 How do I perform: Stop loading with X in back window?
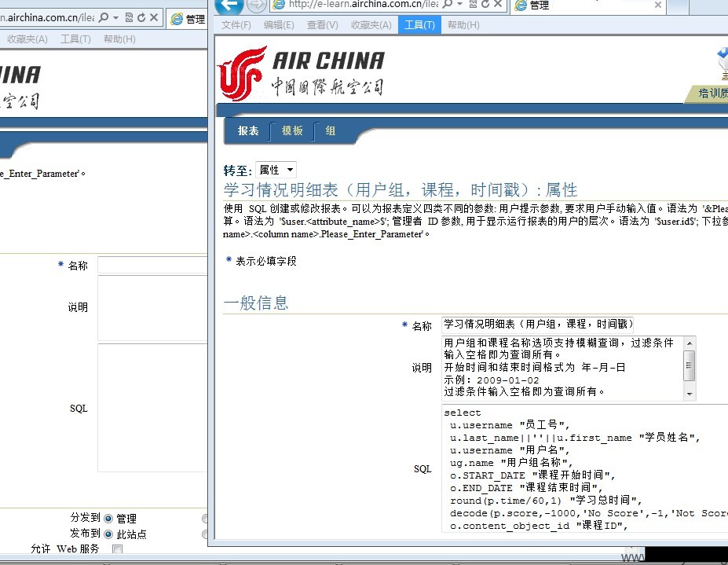click(x=154, y=17)
